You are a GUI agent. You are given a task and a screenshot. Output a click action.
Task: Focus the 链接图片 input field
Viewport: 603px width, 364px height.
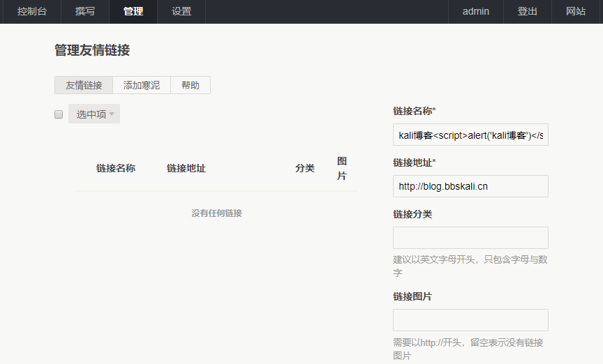(470, 320)
